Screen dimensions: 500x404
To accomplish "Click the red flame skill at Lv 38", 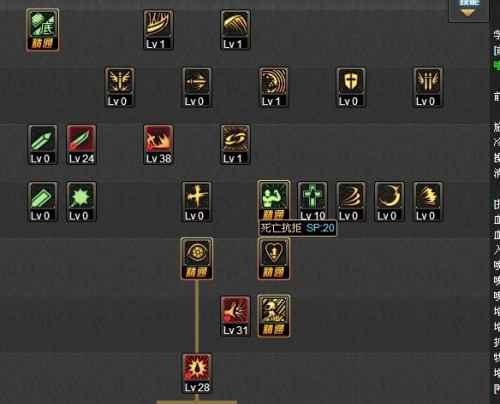I will (x=158, y=145).
